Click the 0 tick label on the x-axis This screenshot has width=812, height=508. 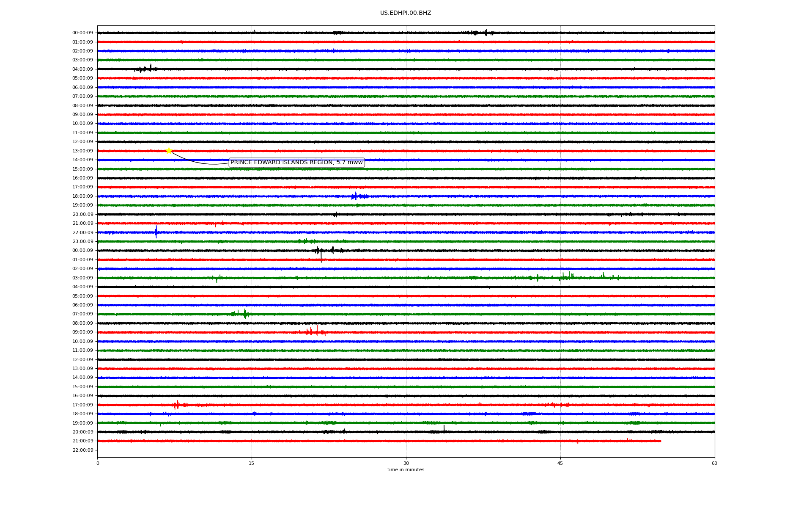(98, 464)
